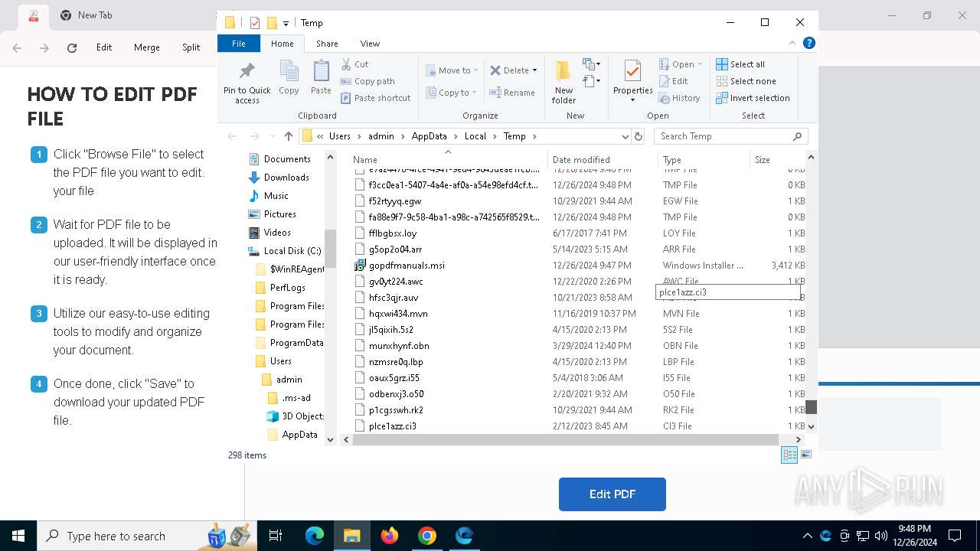Click the file list horizontal scrollbar
The width and height of the screenshot is (980, 551).
tap(565, 439)
